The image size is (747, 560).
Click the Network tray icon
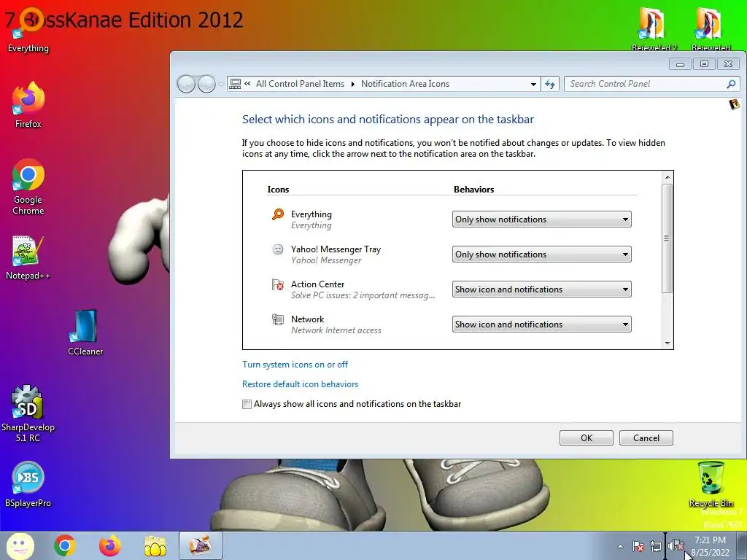click(x=656, y=546)
